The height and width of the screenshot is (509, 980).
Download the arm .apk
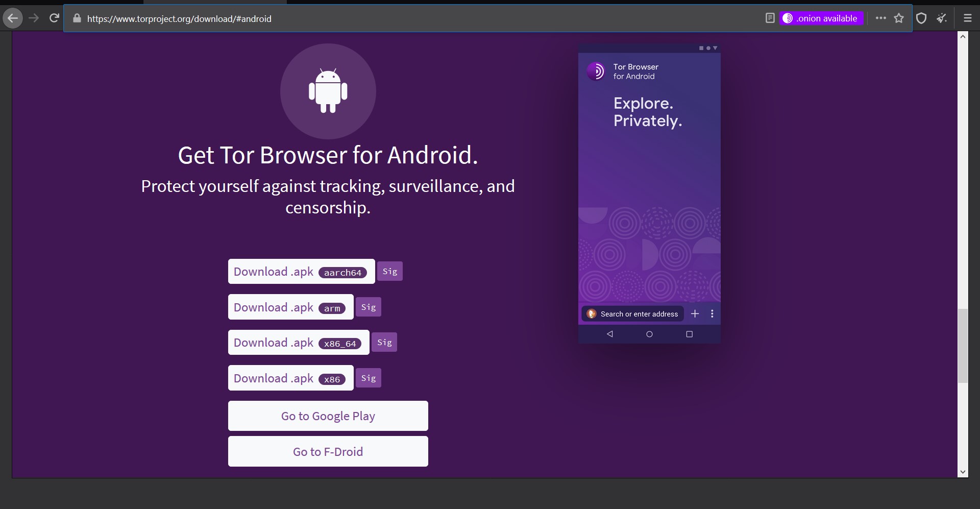pos(291,307)
